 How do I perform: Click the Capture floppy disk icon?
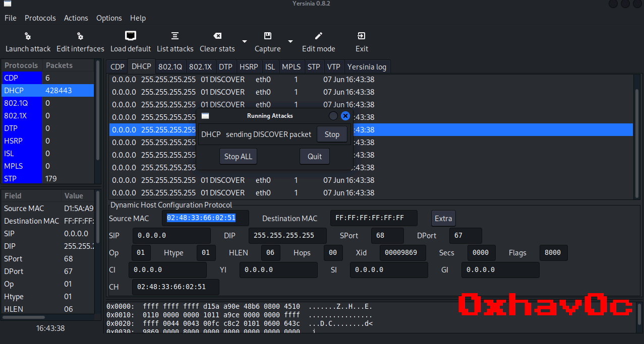coord(268,36)
